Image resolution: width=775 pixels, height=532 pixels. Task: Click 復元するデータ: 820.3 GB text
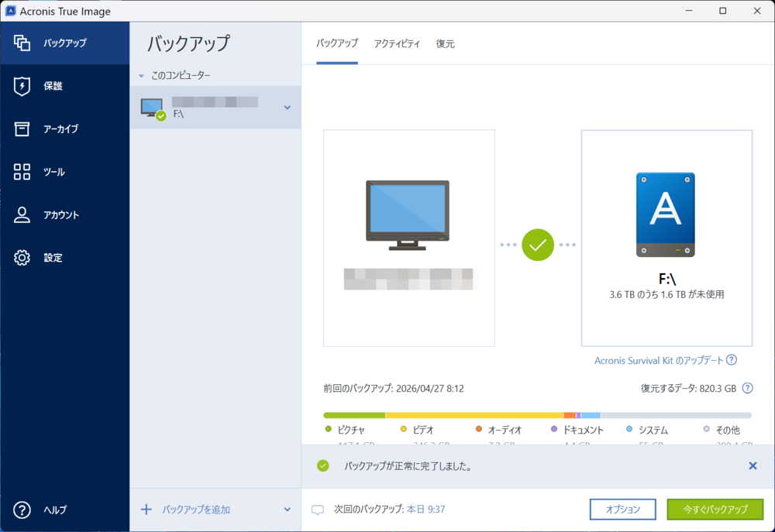pyautogui.click(x=688, y=389)
